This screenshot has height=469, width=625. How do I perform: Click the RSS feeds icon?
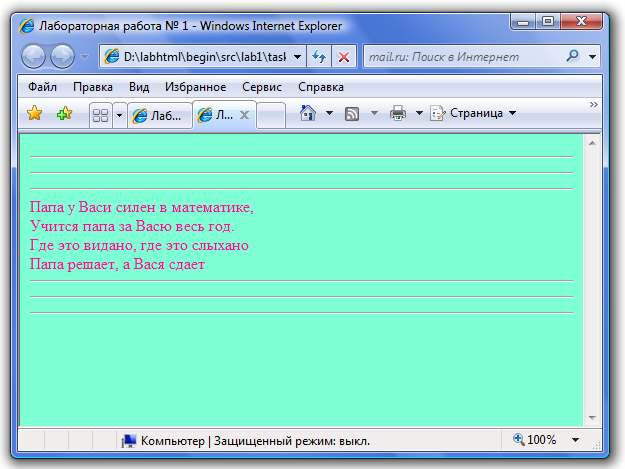pyautogui.click(x=352, y=114)
